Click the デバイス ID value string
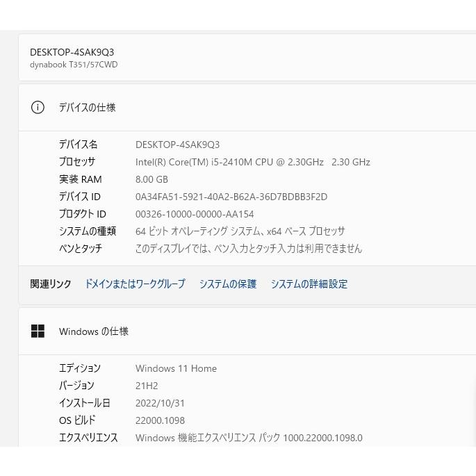The image size is (476, 476). 231,197
